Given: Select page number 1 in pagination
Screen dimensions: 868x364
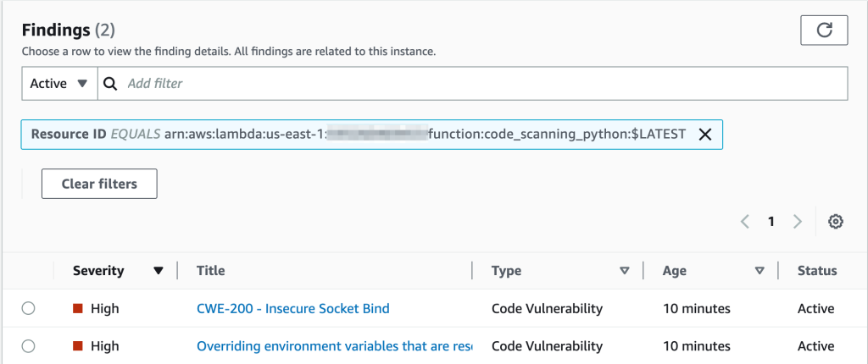Looking at the screenshot, I should 771,222.
